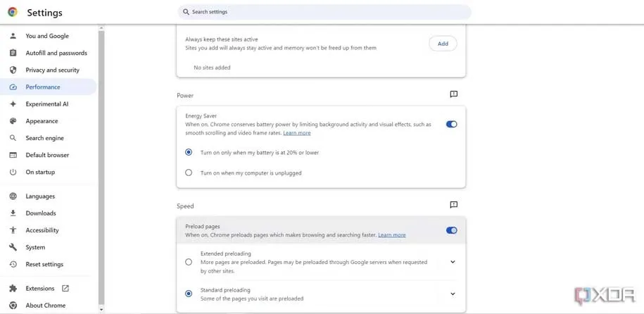Expand Extended preloading details chevron
This screenshot has width=644, height=314.
pyautogui.click(x=453, y=262)
